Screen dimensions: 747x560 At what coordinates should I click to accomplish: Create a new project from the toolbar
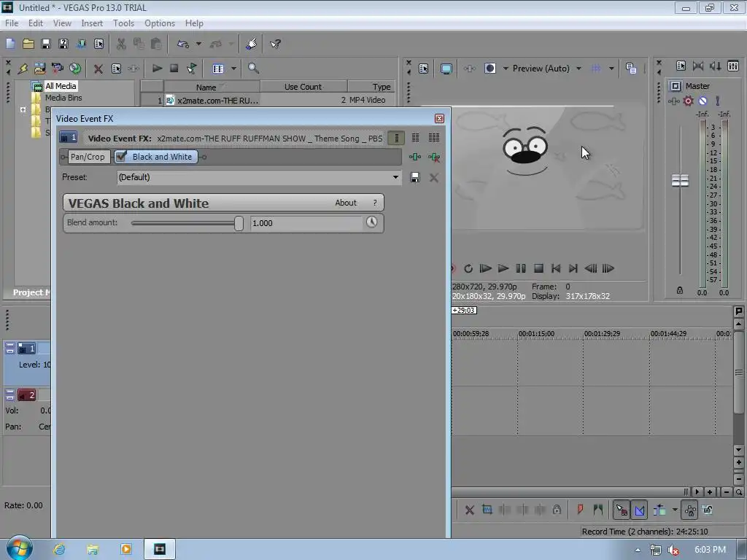click(10, 44)
